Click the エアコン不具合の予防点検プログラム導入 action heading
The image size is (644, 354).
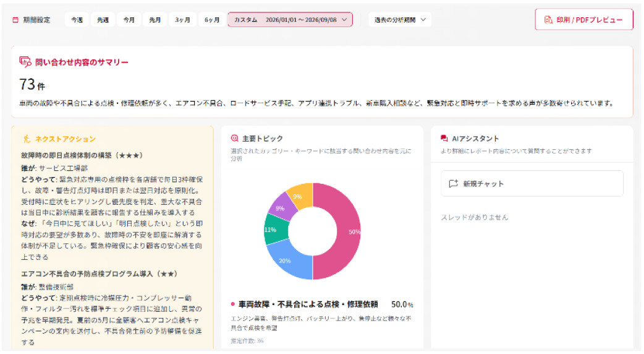coord(99,274)
